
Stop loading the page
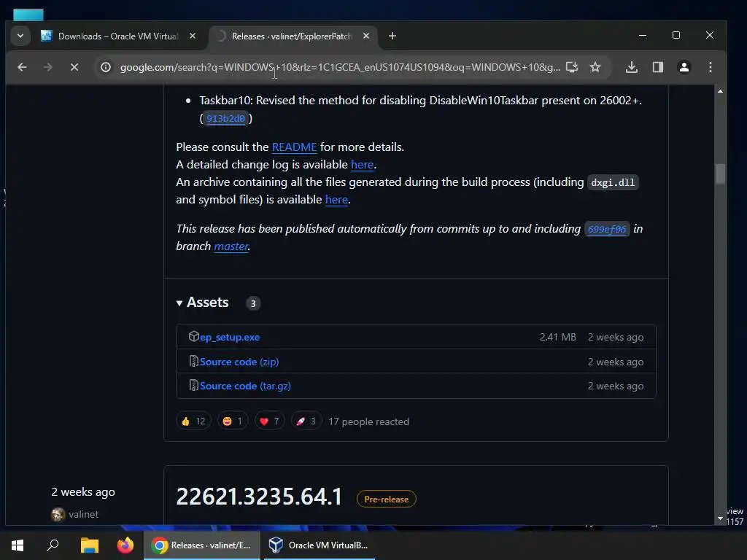[x=74, y=67]
